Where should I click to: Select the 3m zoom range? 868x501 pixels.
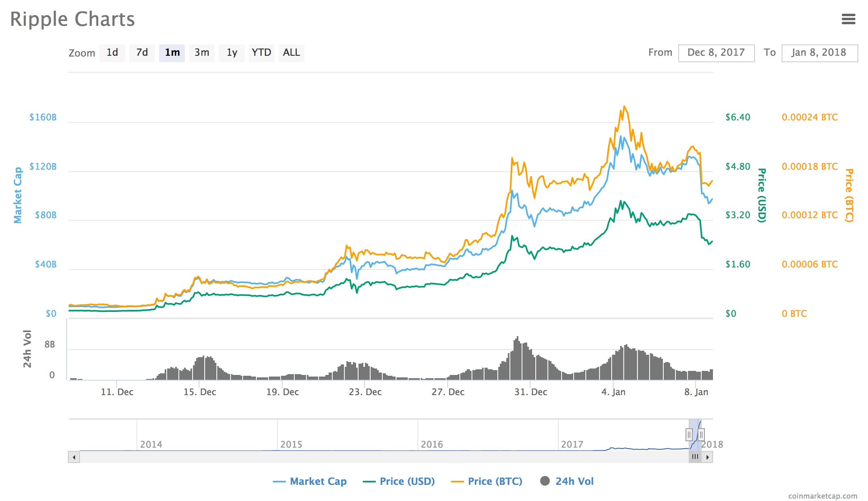pyautogui.click(x=202, y=53)
